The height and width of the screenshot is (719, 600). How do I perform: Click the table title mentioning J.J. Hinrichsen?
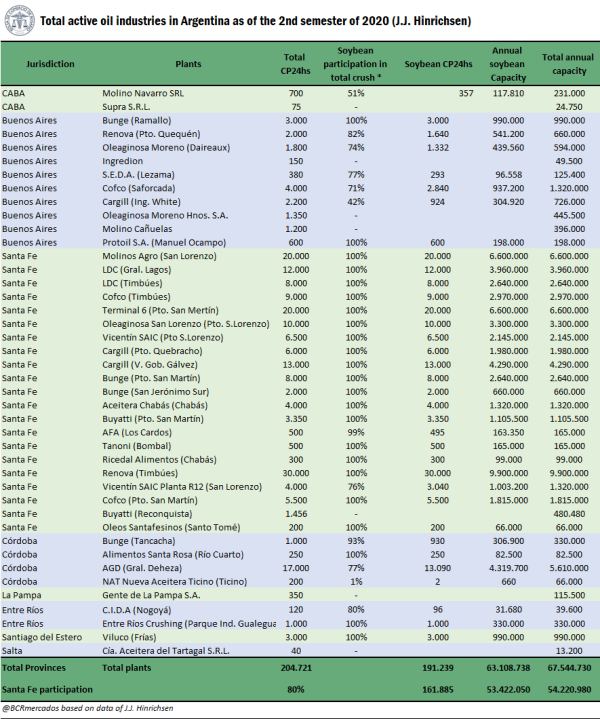pos(256,21)
